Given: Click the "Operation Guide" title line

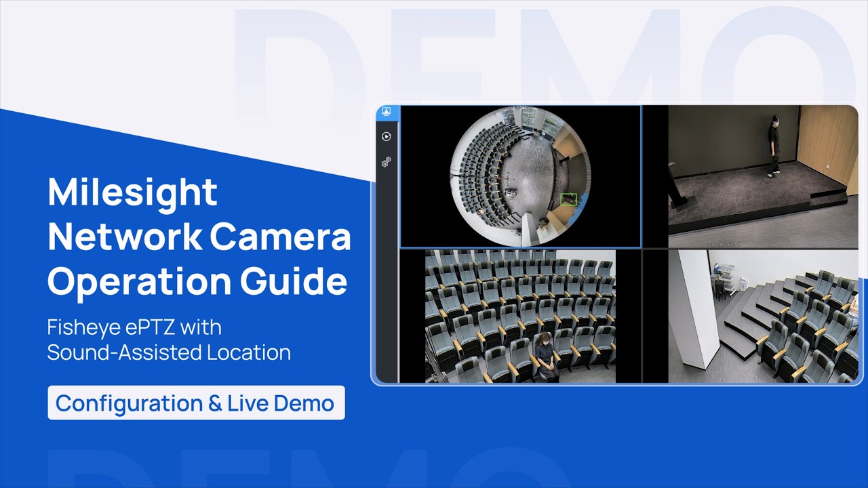Looking at the screenshot, I should (197, 282).
